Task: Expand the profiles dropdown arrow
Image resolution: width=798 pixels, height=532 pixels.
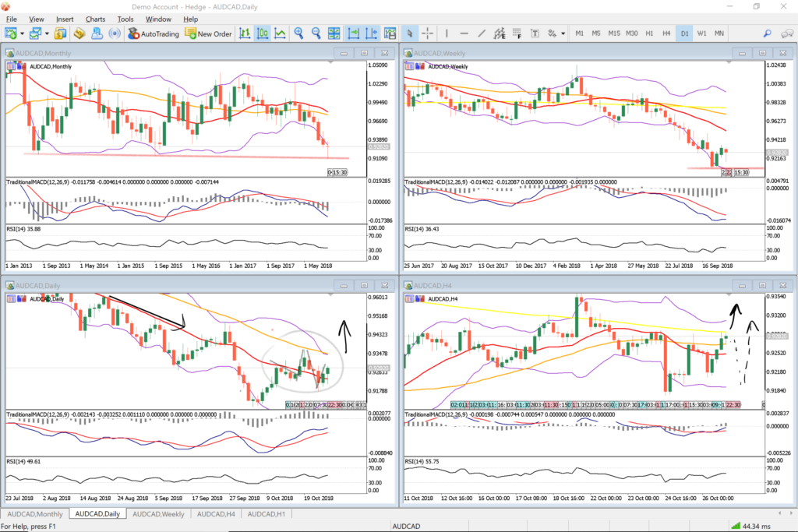Action: coord(48,33)
